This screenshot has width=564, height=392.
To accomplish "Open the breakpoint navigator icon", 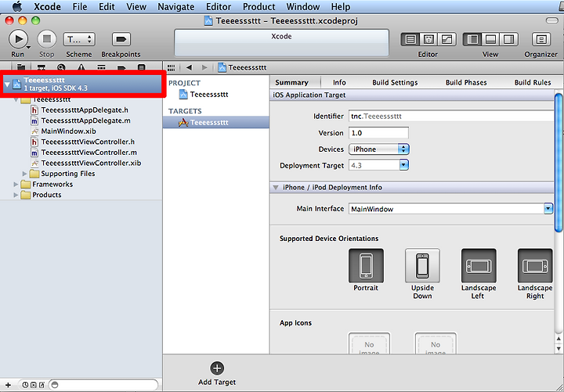I will pyautogui.click(x=121, y=67).
